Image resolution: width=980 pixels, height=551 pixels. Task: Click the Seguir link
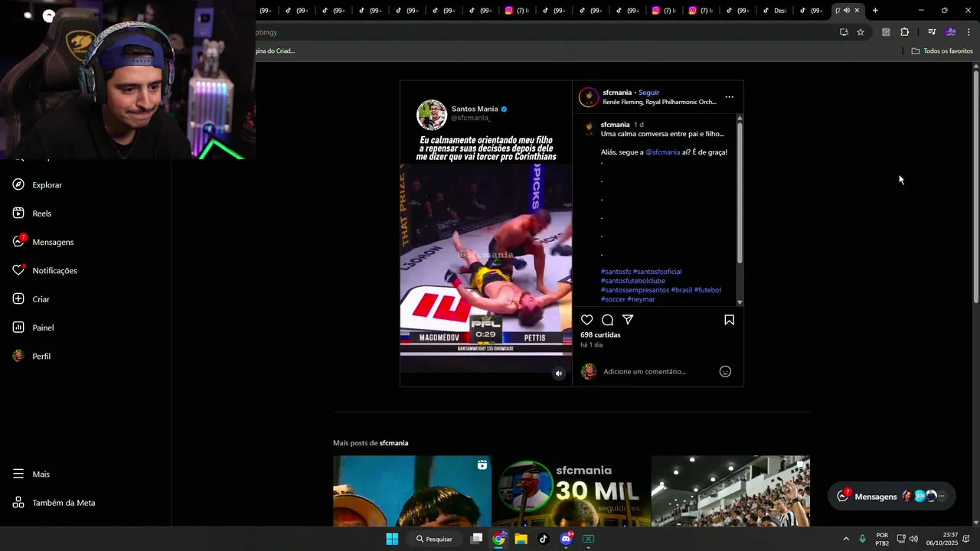648,93
